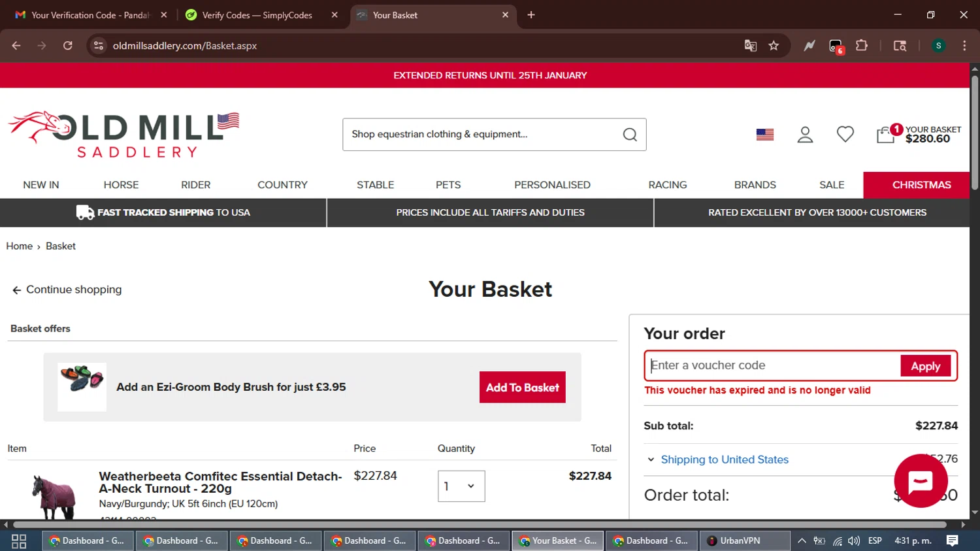
Task: Open the STABLE menu
Action: pyautogui.click(x=376, y=185)
